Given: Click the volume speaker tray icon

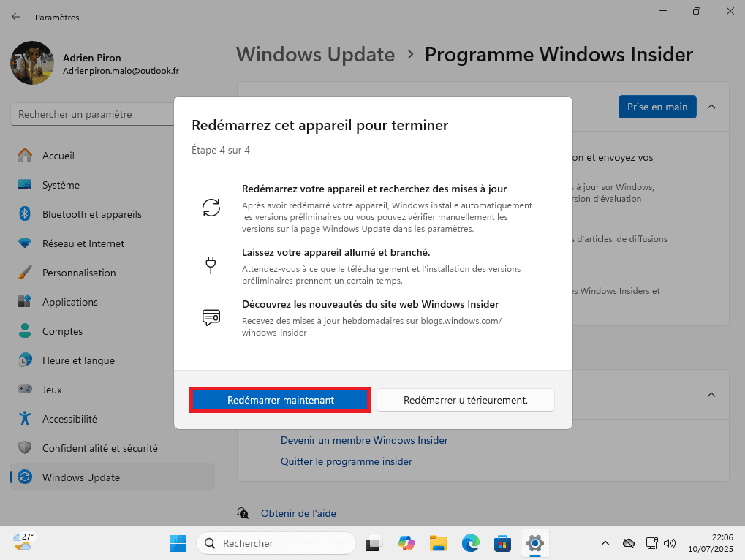Looking at the screenshot, I should pos(670,543).
